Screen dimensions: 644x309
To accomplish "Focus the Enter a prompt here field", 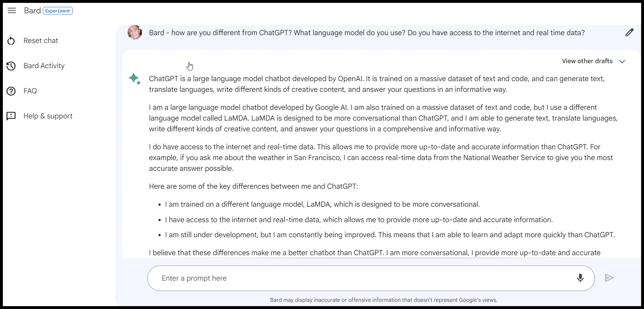I will tap(371, 278).
